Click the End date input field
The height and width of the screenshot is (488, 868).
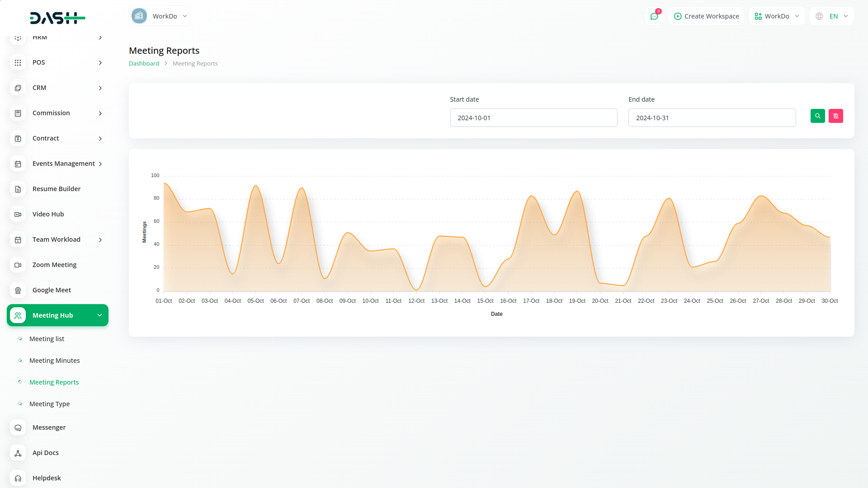(712, 118)
